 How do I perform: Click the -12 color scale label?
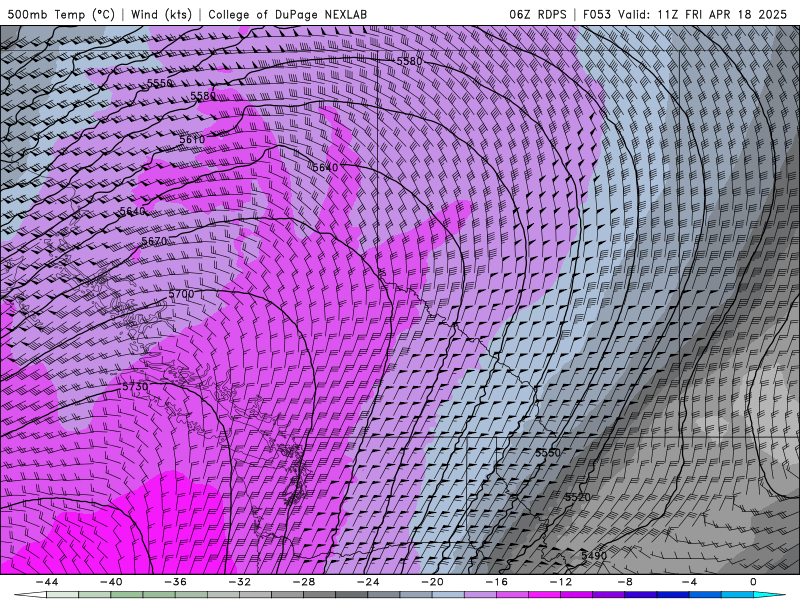561,582
